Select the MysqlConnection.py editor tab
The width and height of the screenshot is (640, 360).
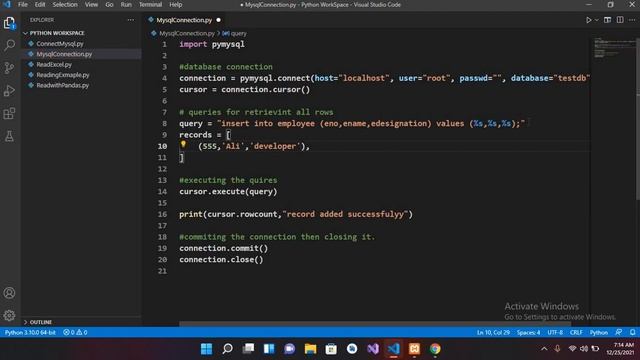click(184, 20)
